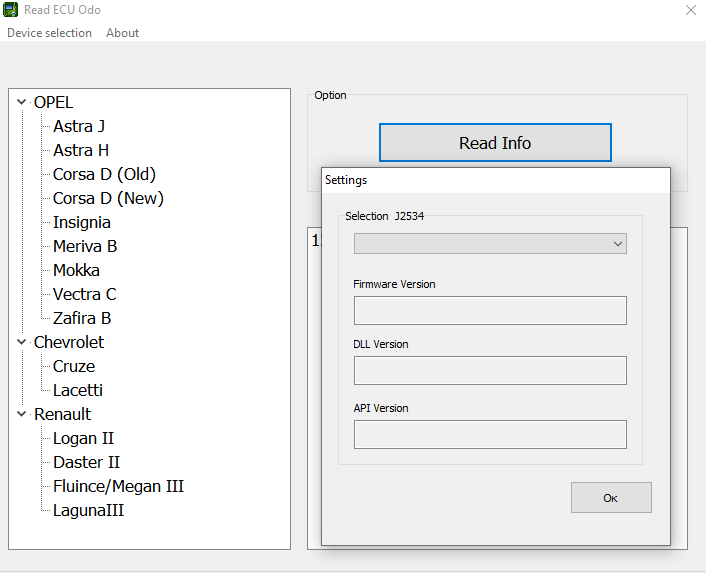Click the OPEL brand label

(x=53, y=103)
